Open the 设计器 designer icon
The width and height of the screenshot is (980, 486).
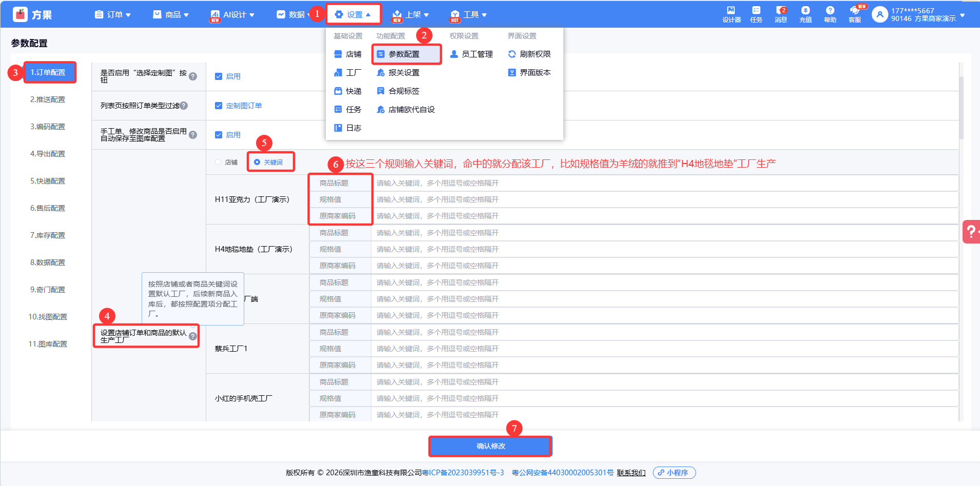(731, 14)
